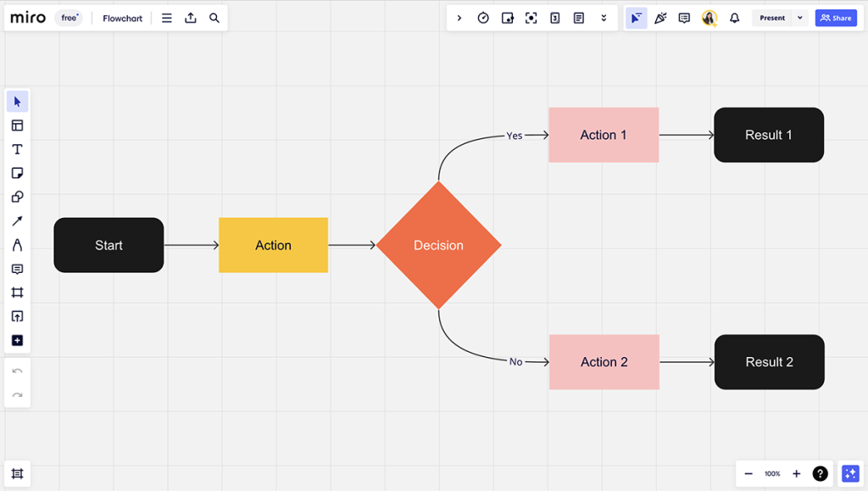Select the Text tool

click(18, 148)
